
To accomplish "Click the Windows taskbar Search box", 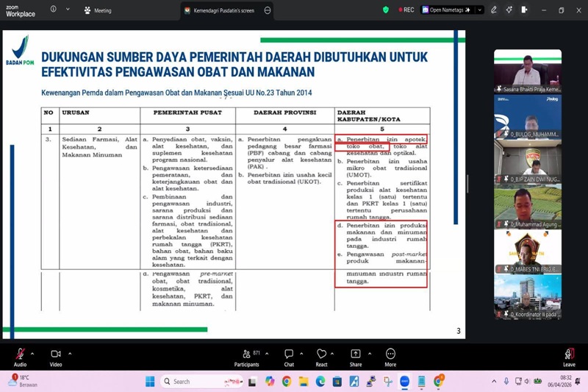I will pos(202,381).
